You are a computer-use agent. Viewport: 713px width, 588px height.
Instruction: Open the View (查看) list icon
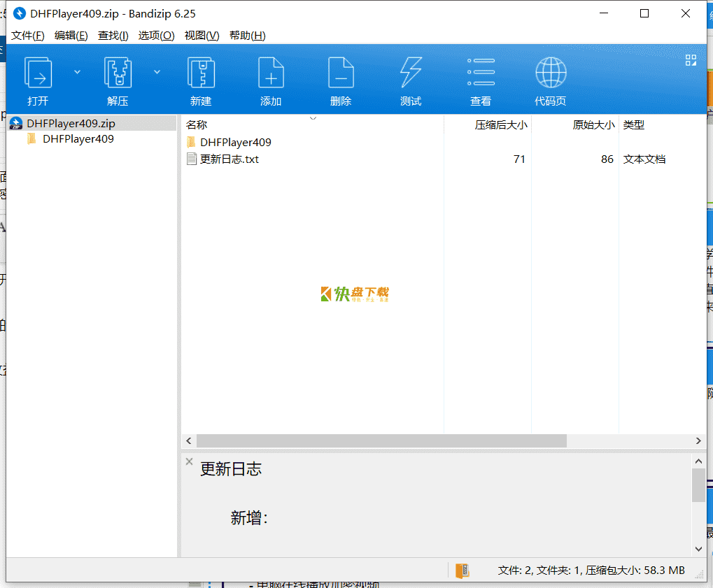[x=481, y=72]
